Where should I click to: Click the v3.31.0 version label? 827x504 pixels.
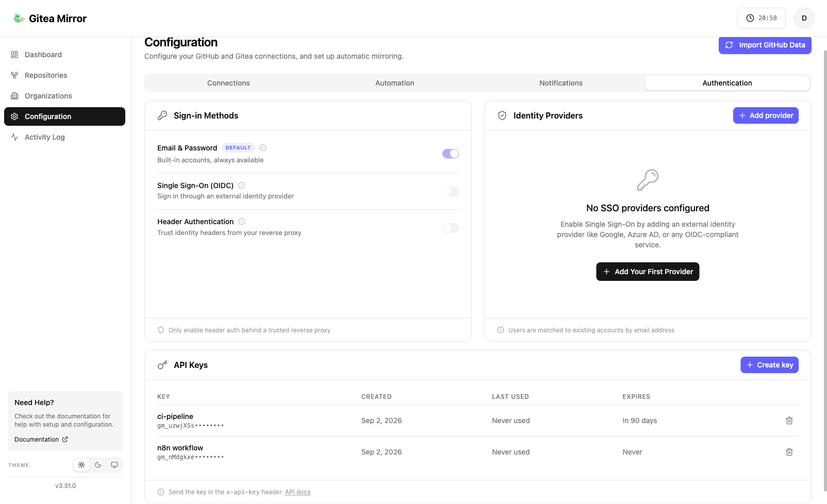coord(65,486)
